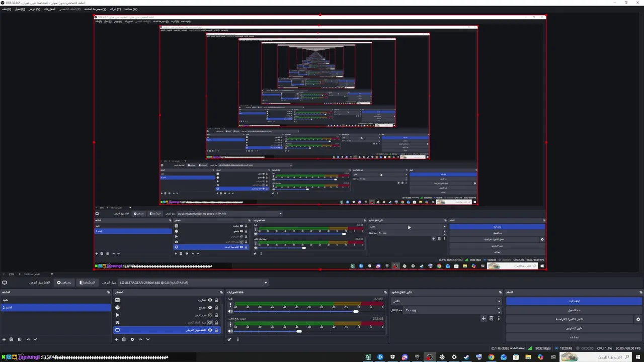Viewport: 644px width, 362px height.
Task: Open Task View in the taskbar
Action: click(553, 357)
